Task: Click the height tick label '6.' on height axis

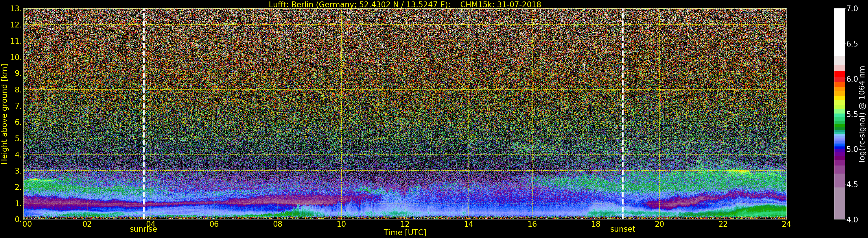Action: (x=18, y=122)
